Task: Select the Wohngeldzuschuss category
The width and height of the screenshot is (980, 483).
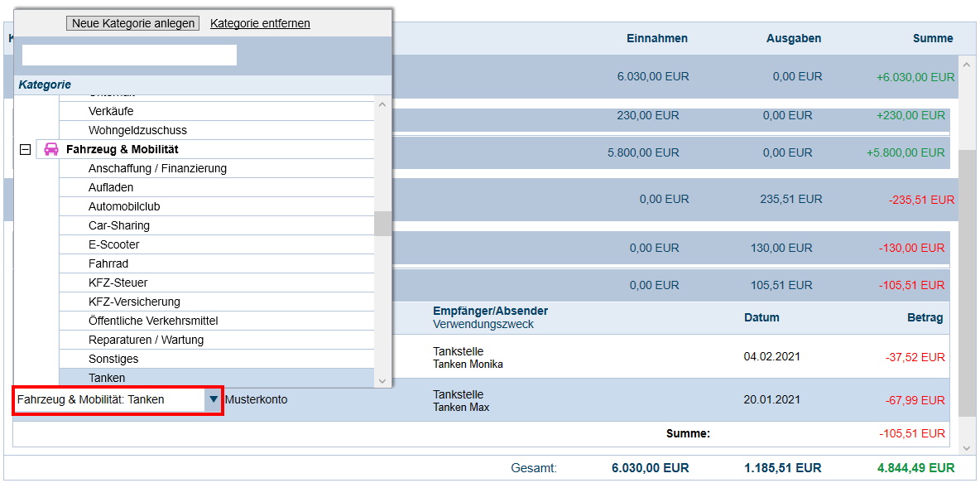Action: click(217, 130)
